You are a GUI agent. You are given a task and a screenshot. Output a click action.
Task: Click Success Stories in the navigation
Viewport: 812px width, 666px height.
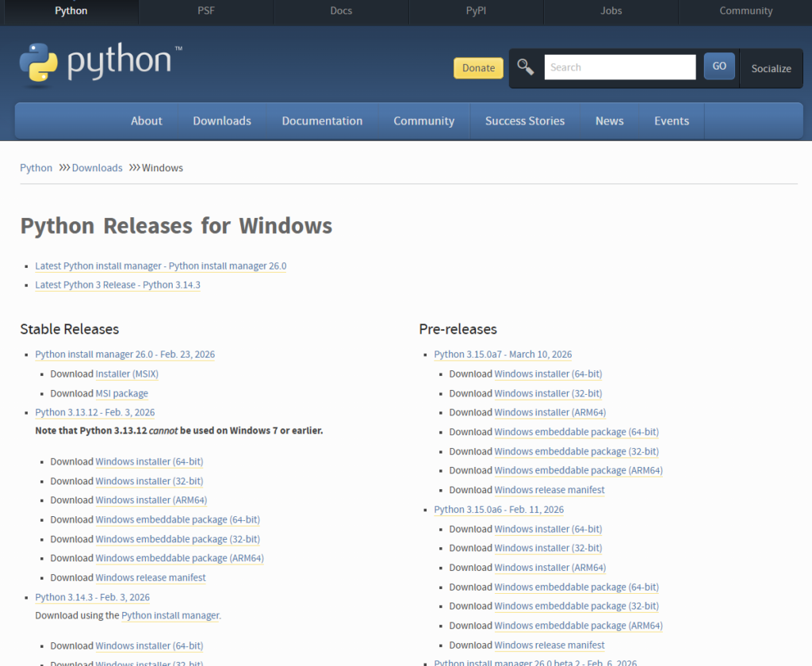coord(524,121)
